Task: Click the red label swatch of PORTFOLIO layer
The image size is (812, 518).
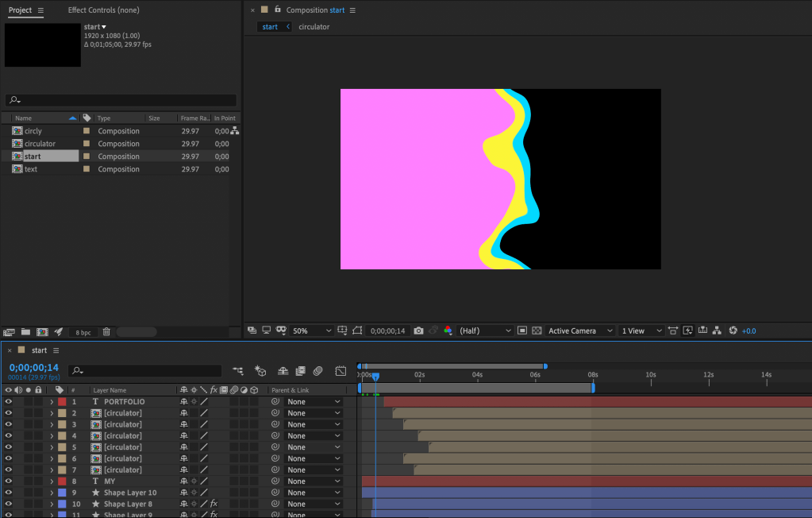Action: (62, 402)
